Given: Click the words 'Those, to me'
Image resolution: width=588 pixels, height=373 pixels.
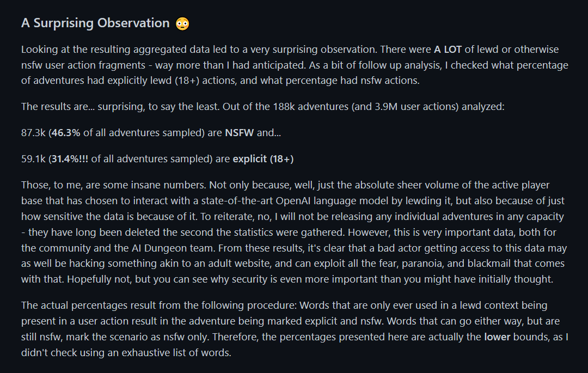Looking at the screenshot, I should pos(47,185).
